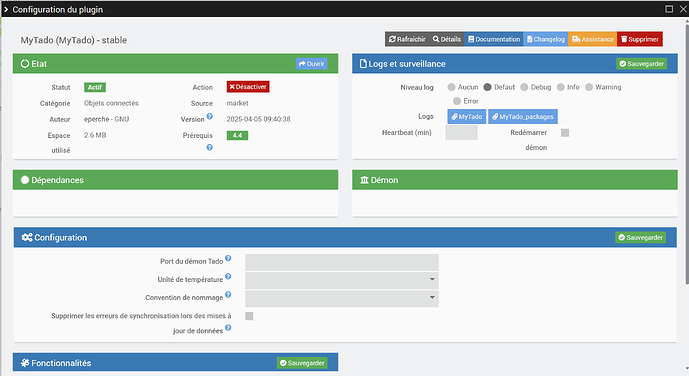Open plugin Détails
This screenshot has width=689, height=376.
coord(446,39)
